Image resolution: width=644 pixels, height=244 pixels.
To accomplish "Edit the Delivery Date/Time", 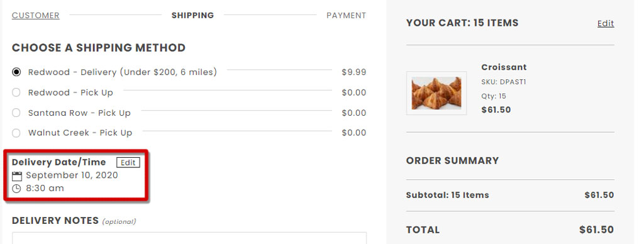I will [x=128, y=162].
